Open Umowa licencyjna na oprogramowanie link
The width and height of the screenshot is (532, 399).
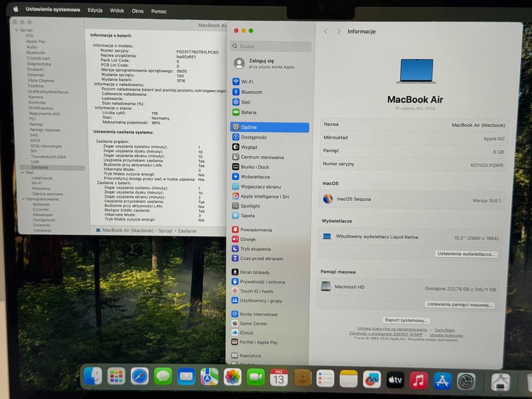[x=392, y=329]
